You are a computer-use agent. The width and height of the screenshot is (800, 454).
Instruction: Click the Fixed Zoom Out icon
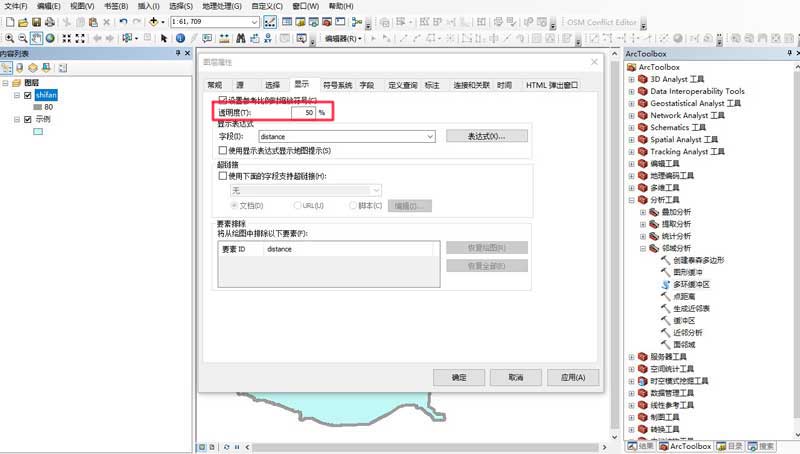(x=80, y=38)
